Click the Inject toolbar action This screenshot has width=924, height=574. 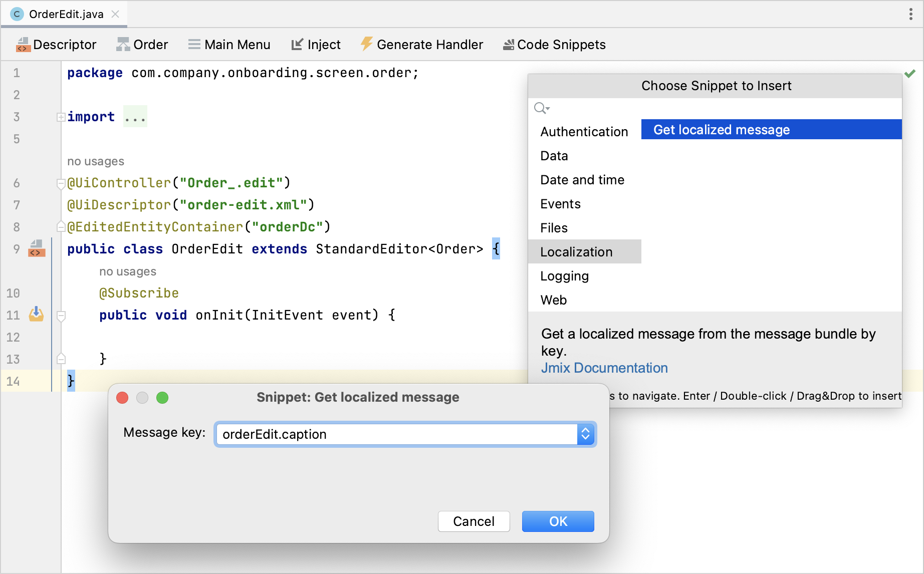[x=316, y=45]
